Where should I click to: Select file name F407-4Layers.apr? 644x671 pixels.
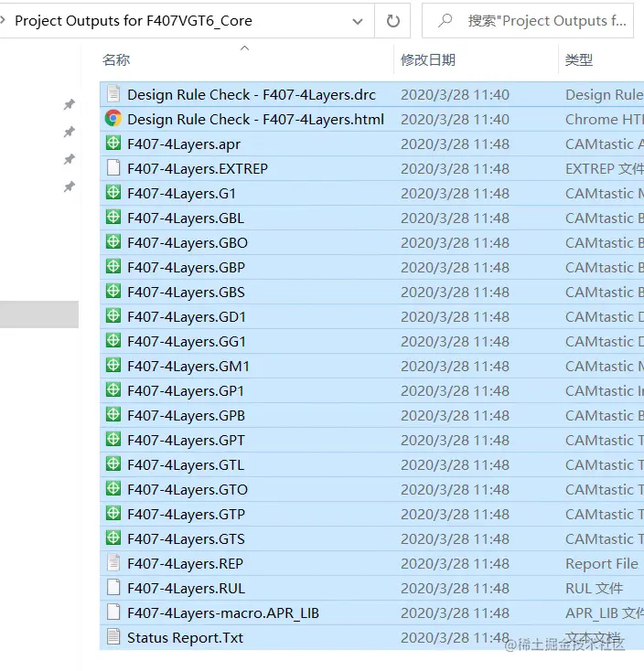(184, 144)
